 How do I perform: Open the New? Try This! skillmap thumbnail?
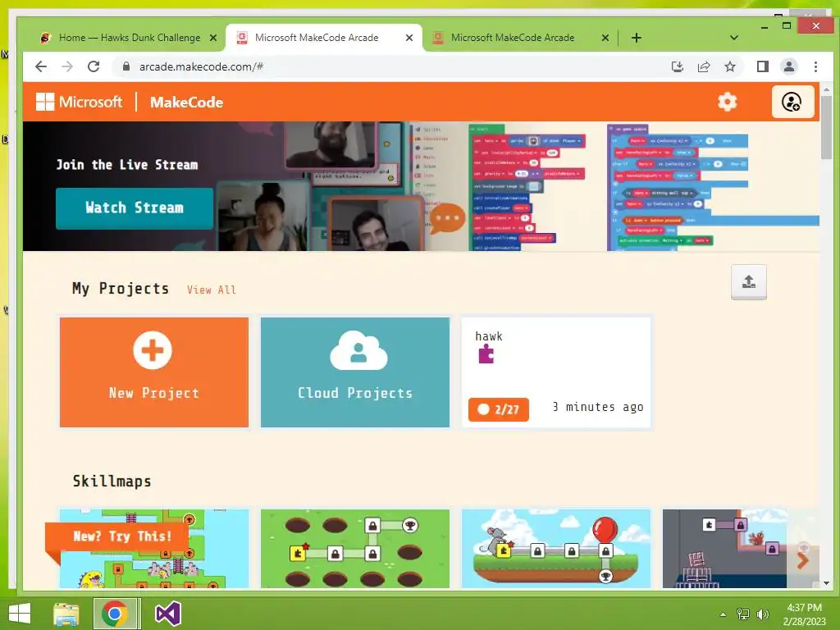153,549
